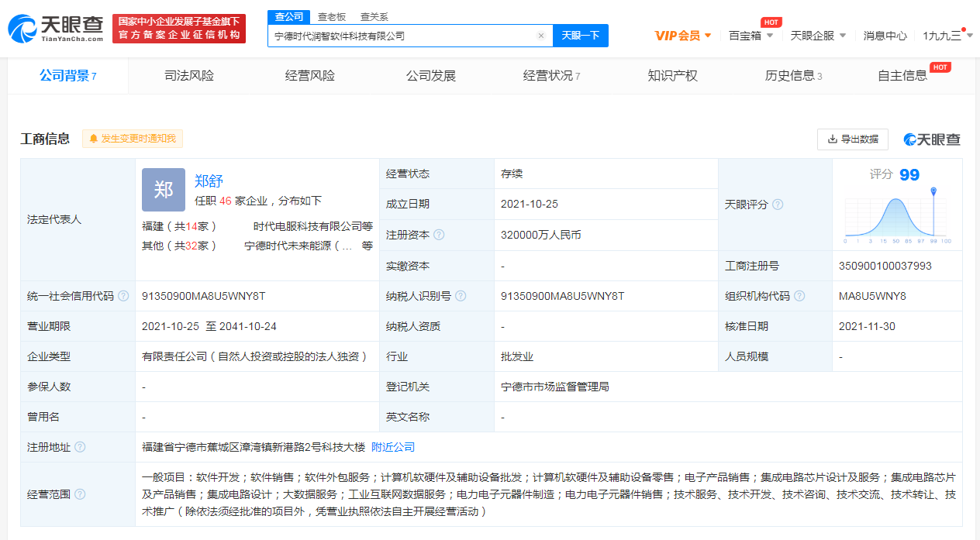
Task: Switch to the 历史信息 tab
Action: point(793,76)
